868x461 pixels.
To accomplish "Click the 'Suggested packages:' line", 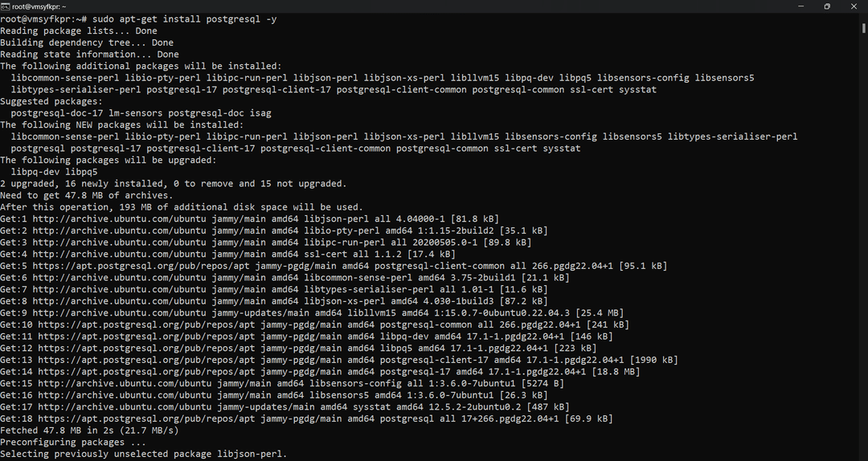I will (x=51, y=101).
